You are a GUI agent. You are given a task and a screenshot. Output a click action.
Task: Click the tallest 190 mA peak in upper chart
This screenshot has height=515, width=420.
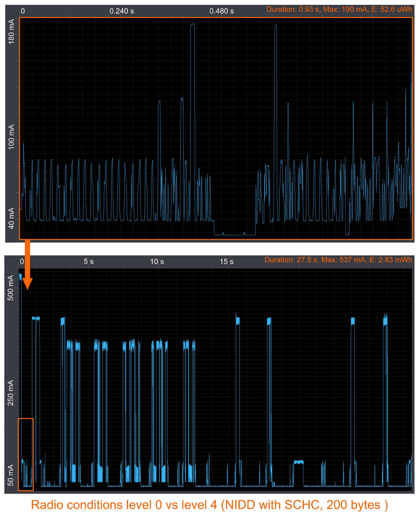[192, 24]
